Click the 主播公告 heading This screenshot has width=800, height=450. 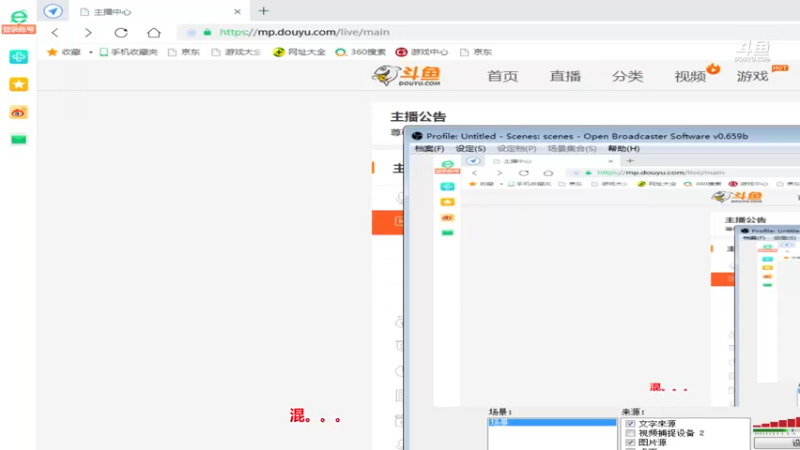pyautogui.click(x=418, y=116)
